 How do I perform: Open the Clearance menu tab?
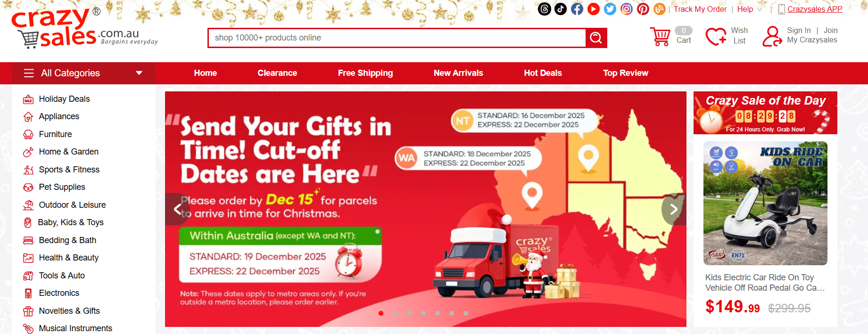tap(277, 73)
